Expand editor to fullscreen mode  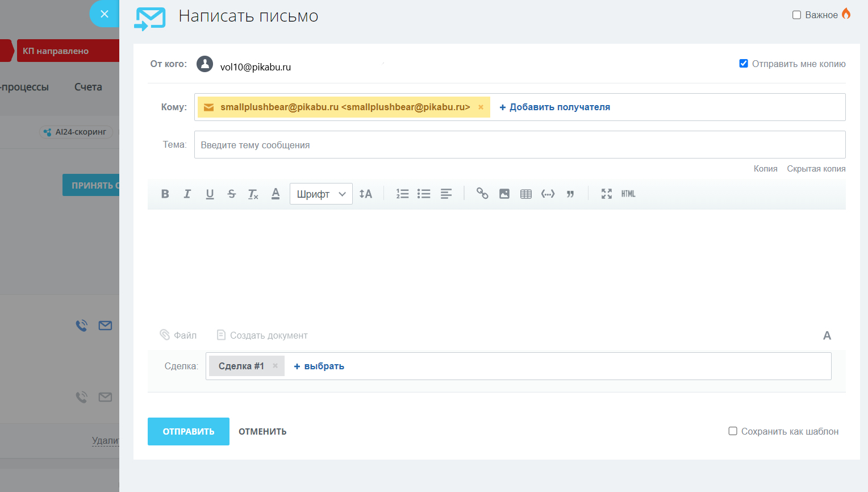pos(607,194)
